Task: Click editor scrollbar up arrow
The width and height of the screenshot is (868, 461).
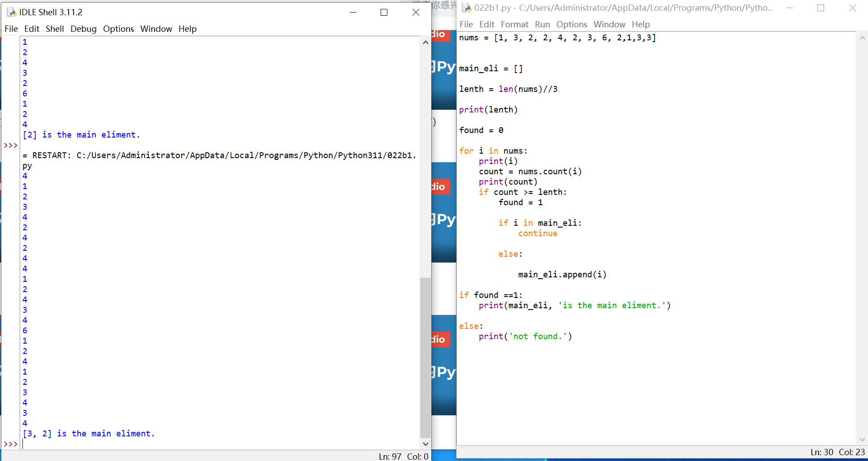Action: point(862,38)
